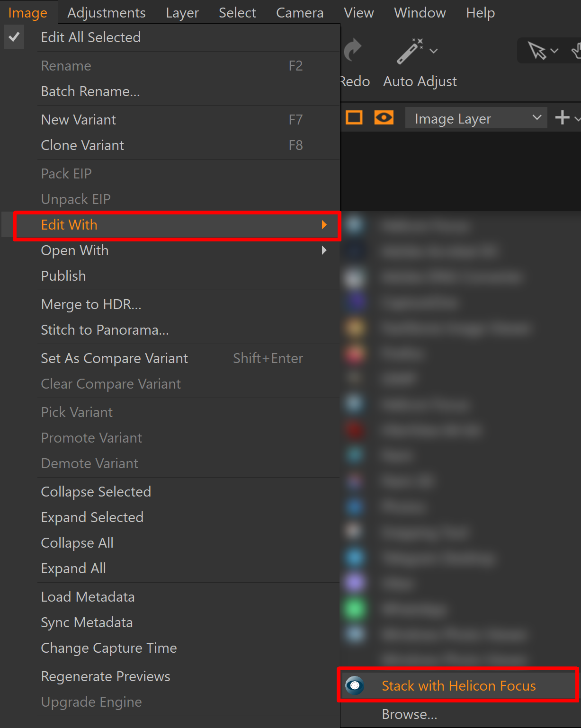Click the plus icon to add layer
Viewport: 581px width, 728px height.
pyautogui.click(x=562, y=117)
